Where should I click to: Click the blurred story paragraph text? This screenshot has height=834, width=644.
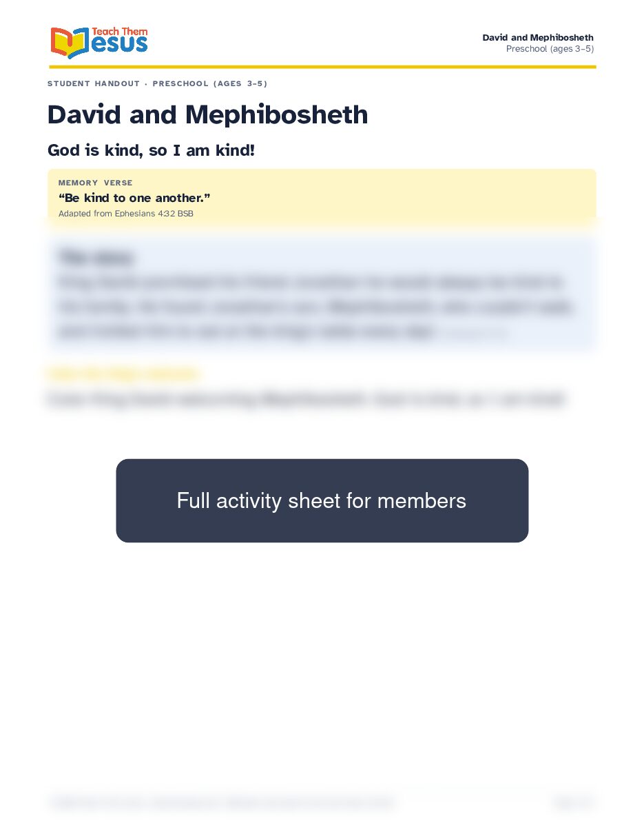pyautogui.click(x=316, y=307)
